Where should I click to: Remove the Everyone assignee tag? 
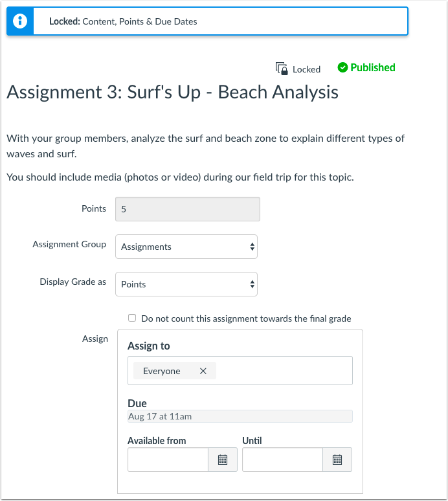203,371
